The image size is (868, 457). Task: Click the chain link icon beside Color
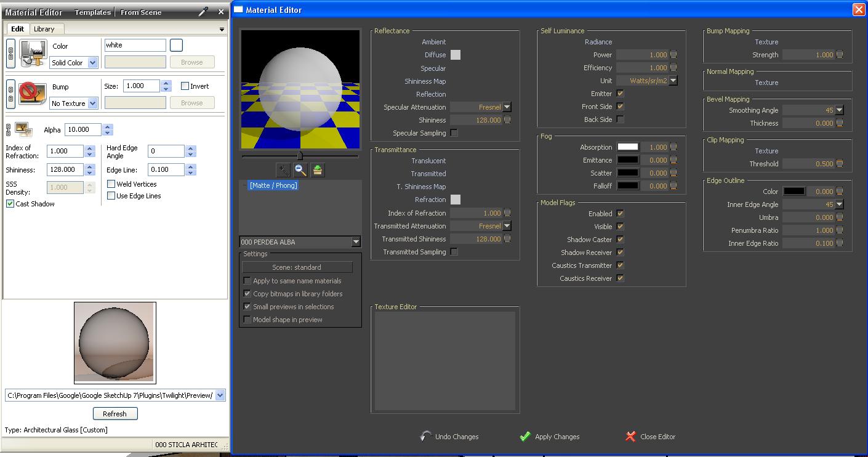pyautogui.click(x=10, y=54)
